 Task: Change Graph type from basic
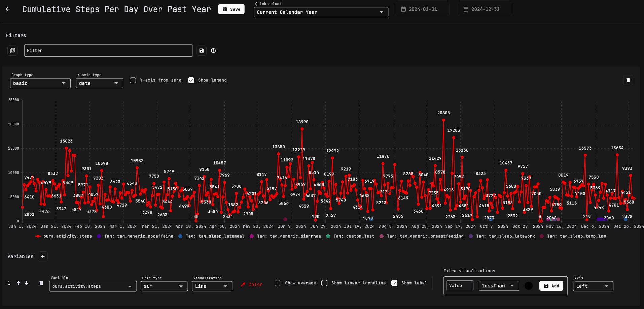point(40,83)
